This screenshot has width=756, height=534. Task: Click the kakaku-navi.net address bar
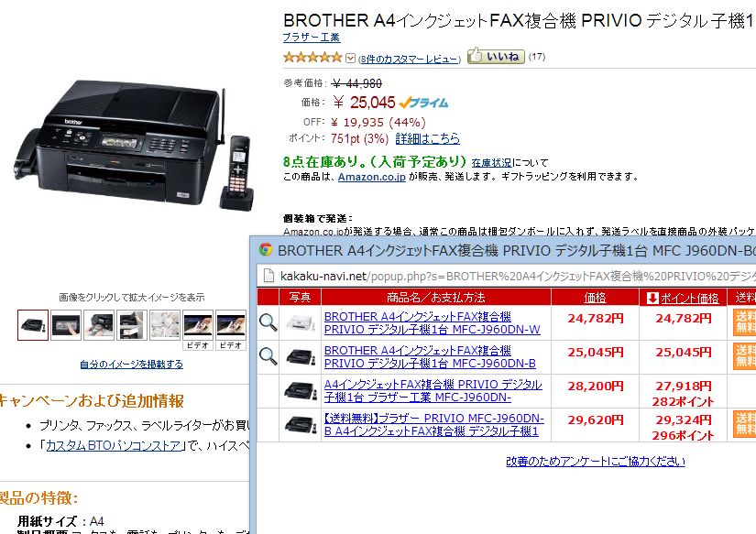point(506,276)
